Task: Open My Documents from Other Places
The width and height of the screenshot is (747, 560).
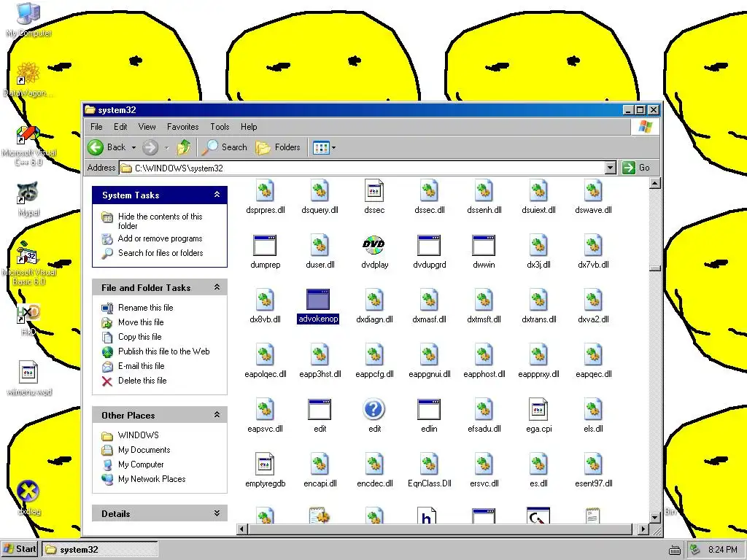Action: click(144, 450)
